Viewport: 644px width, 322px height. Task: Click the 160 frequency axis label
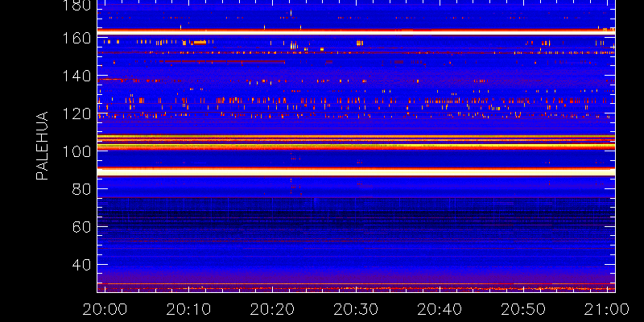click(x=76, y=38)
